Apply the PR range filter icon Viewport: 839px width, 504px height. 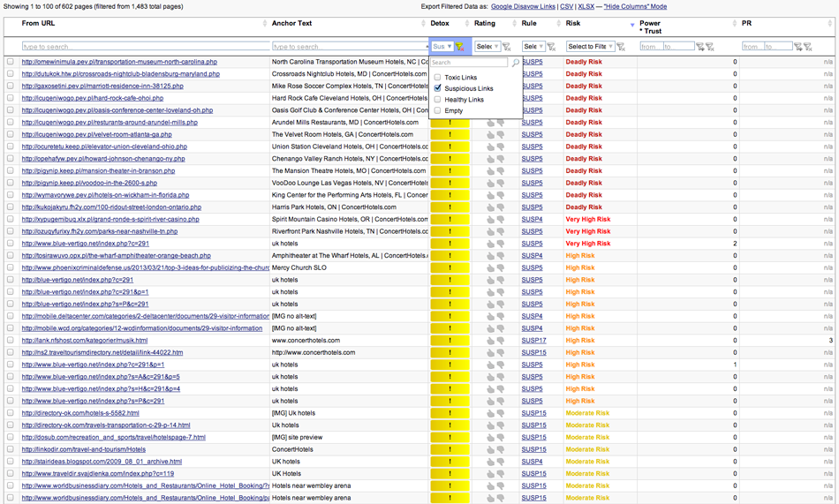pyautogui.click(x=797, y=47)
